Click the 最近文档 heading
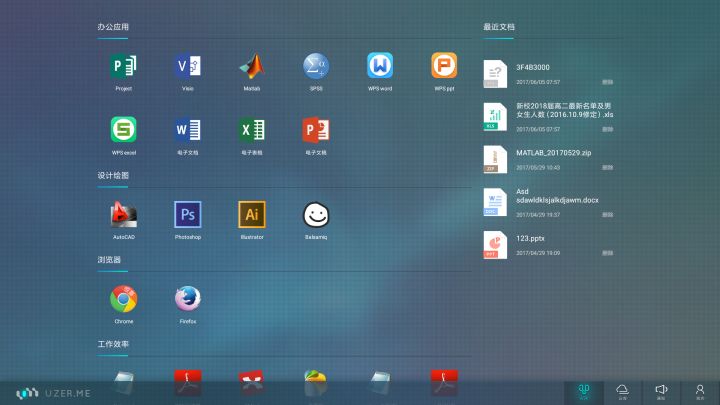 (x=499, y=27)
